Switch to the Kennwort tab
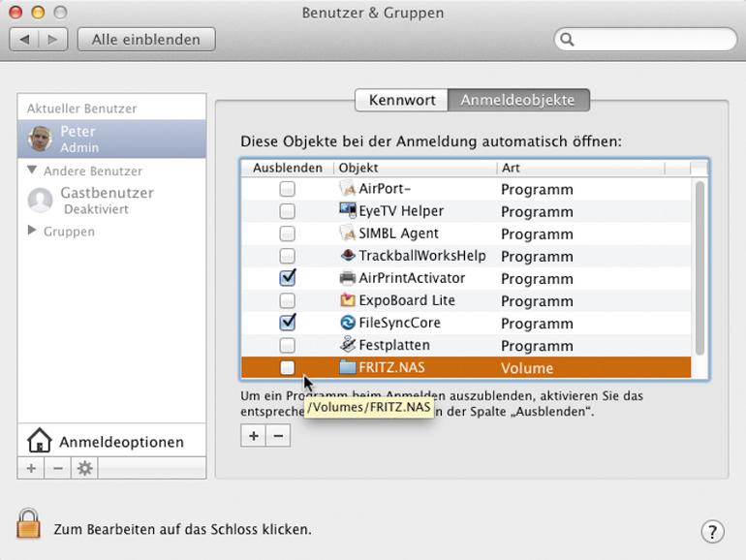Viewport: 746px width, 560px height. pyautogui.click(x=401, y=100)
